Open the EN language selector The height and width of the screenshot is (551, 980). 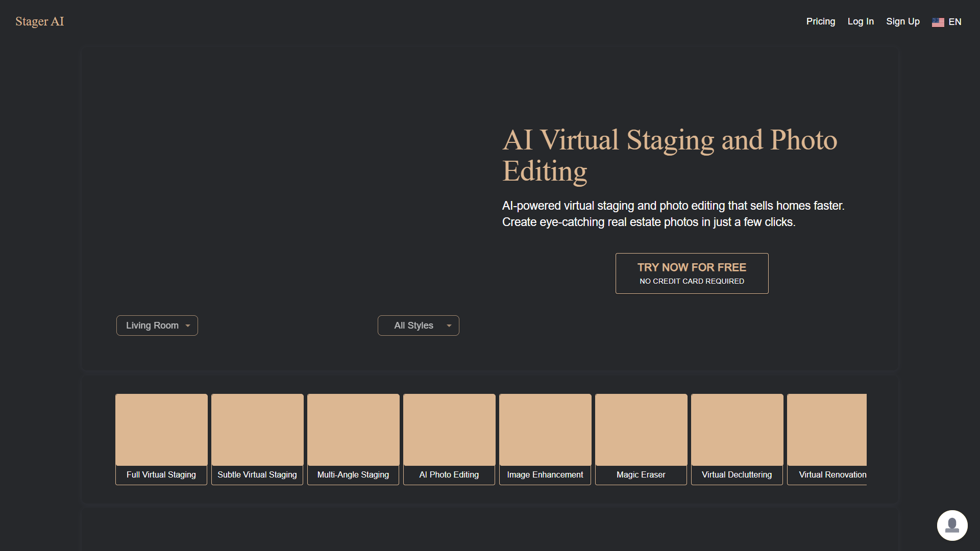[947, 22]
